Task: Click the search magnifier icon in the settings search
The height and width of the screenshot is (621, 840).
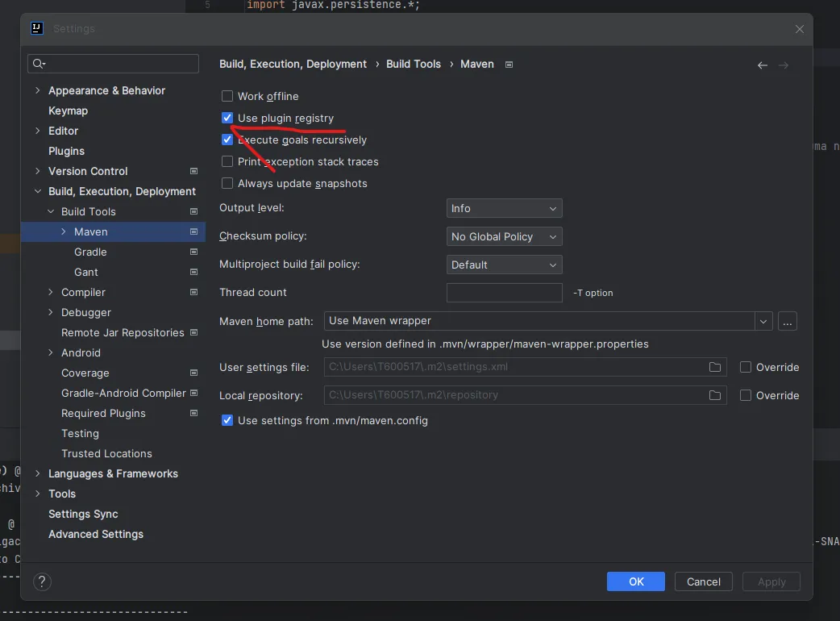Action: pos(39,64)
